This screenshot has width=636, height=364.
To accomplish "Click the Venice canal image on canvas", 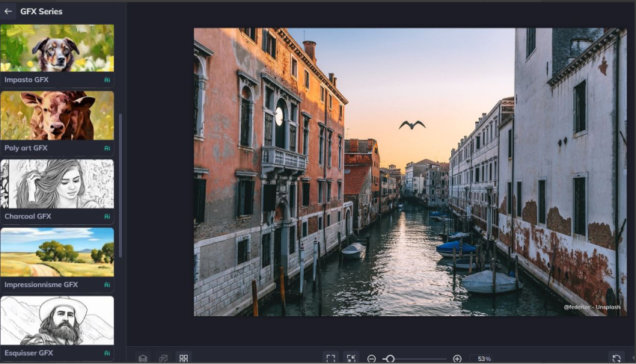I will 409,172.
